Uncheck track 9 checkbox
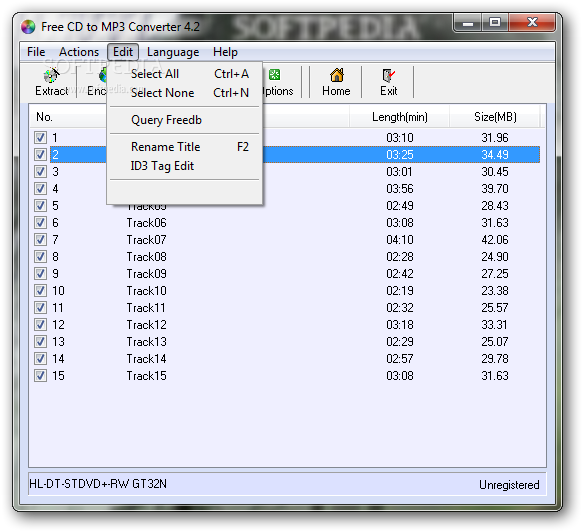The image size is (583, 532). [x=40, y=274]
